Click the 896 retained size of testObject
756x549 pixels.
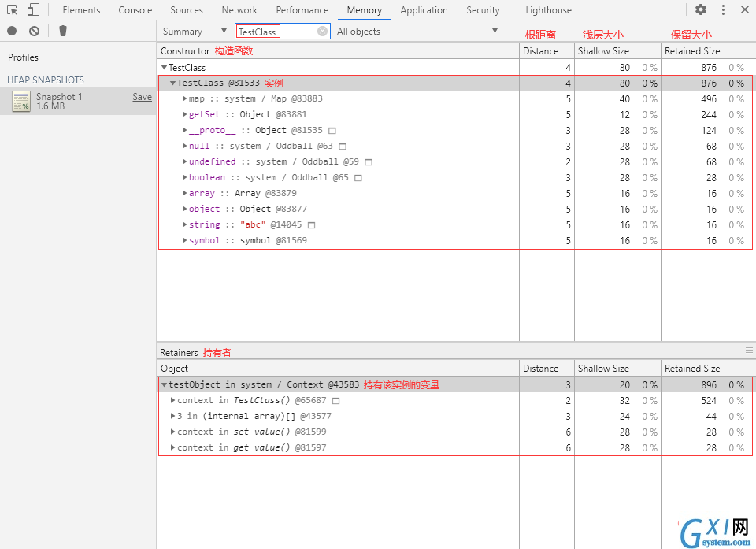point(708,385)
